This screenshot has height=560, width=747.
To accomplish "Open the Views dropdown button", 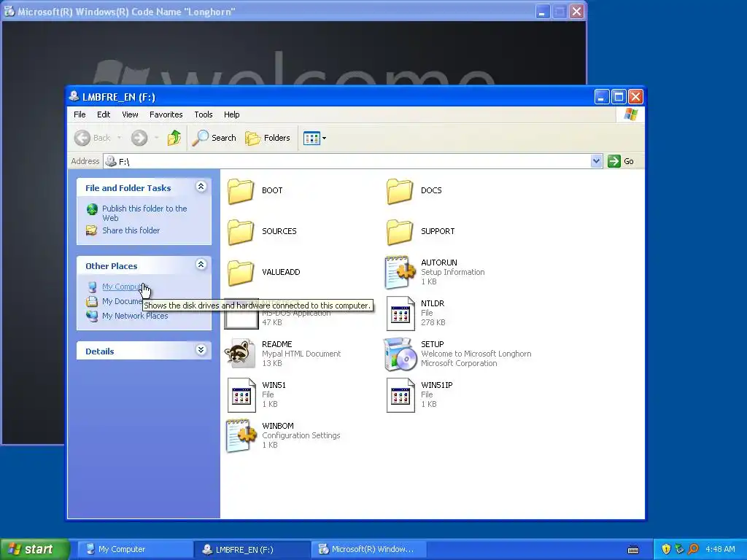I will pos(315,138).
